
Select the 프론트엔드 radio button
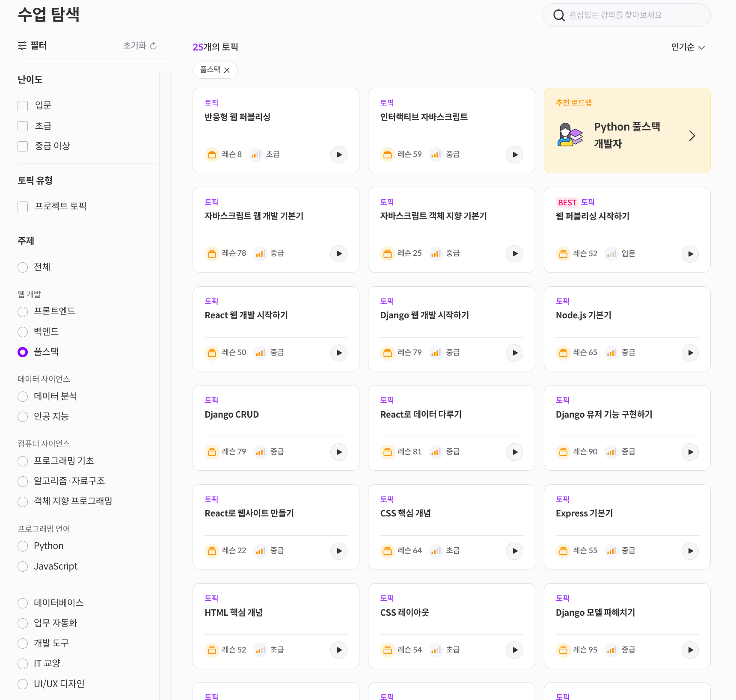23,312
